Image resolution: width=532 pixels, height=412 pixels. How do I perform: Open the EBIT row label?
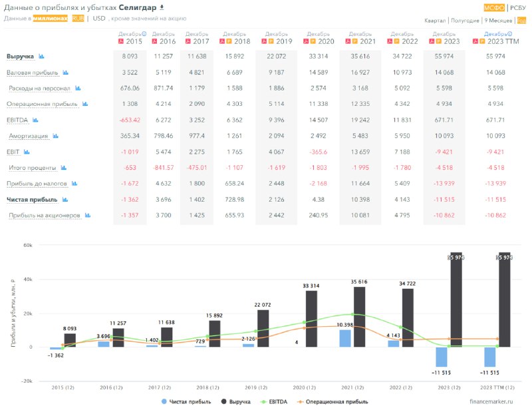(x=13, y=152)
